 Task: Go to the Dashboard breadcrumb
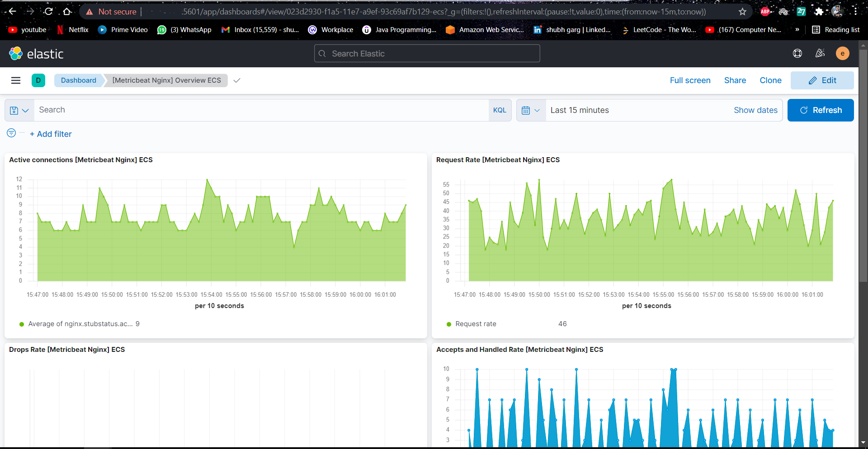(x=78, y=80)
